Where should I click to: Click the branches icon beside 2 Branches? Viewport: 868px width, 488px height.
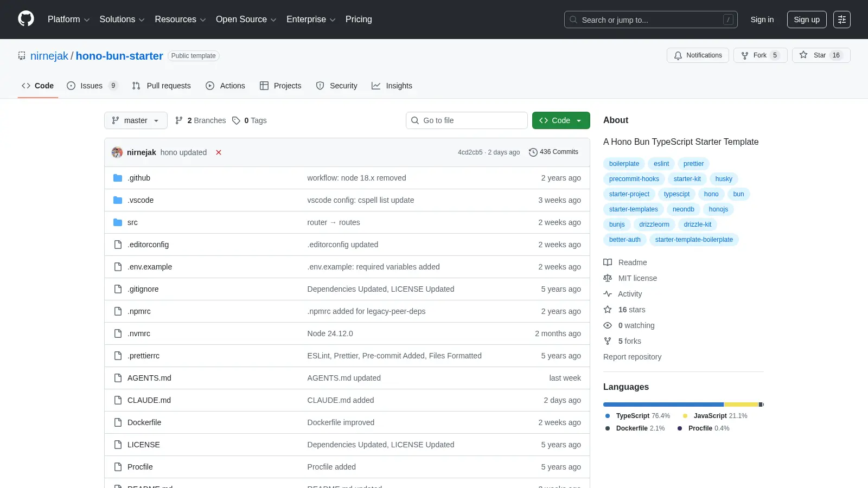[x=179, y=120]
